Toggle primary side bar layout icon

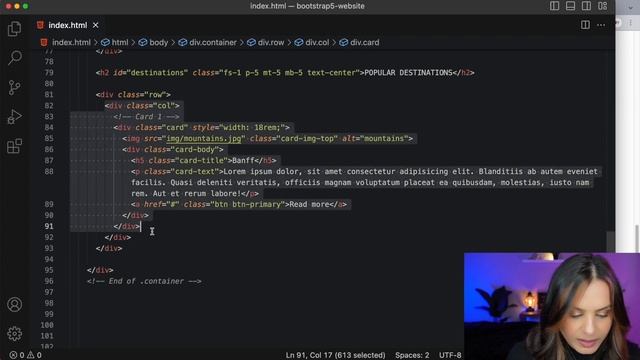tap(554, 6)
